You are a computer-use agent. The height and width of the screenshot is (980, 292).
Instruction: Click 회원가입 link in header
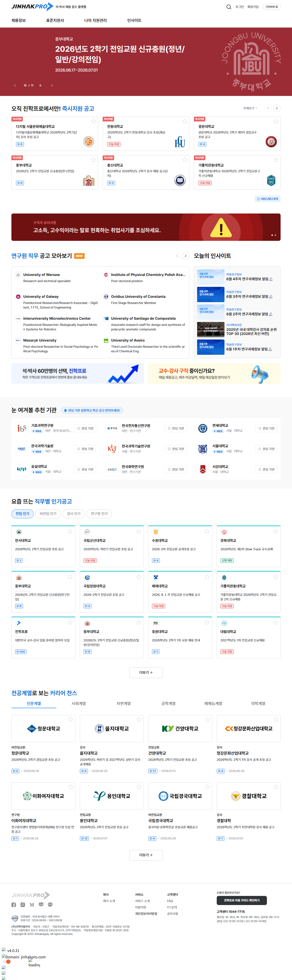(x=253, y=7)
